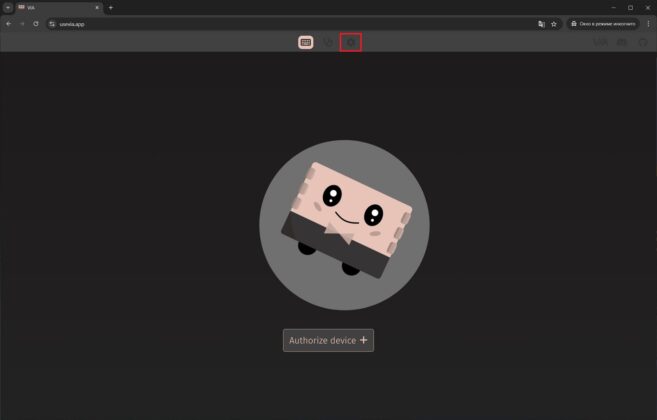The image size is (657, 420).
Task: Click the browser forward arrow
Action: pyautogui.click(x=22, y=24)
